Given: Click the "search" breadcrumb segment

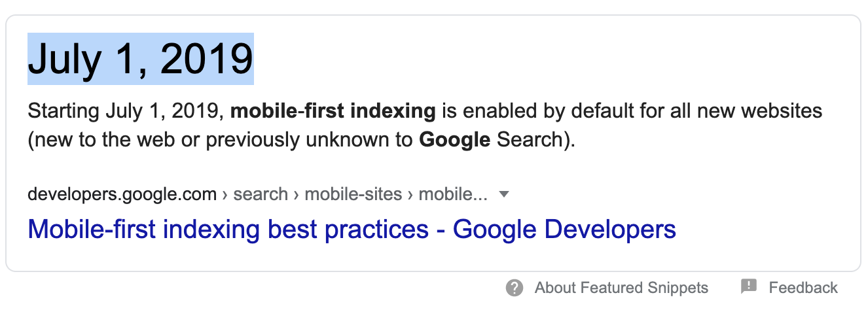Looking at the screenshot, I should pyautogui.click(x=261, y=194).
